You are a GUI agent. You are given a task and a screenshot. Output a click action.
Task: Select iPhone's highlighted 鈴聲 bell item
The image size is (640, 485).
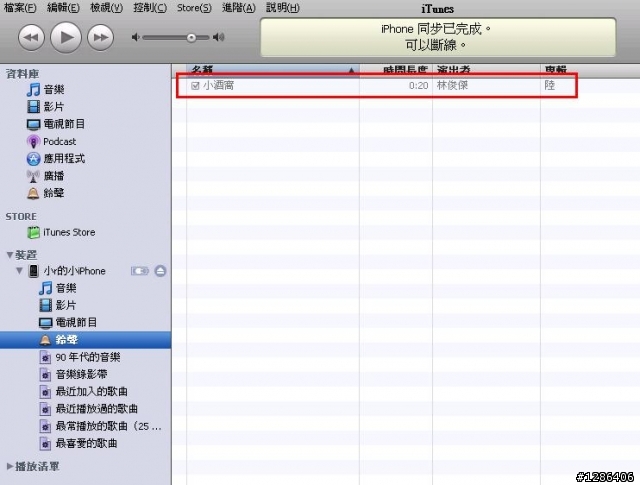coord(85,340)
